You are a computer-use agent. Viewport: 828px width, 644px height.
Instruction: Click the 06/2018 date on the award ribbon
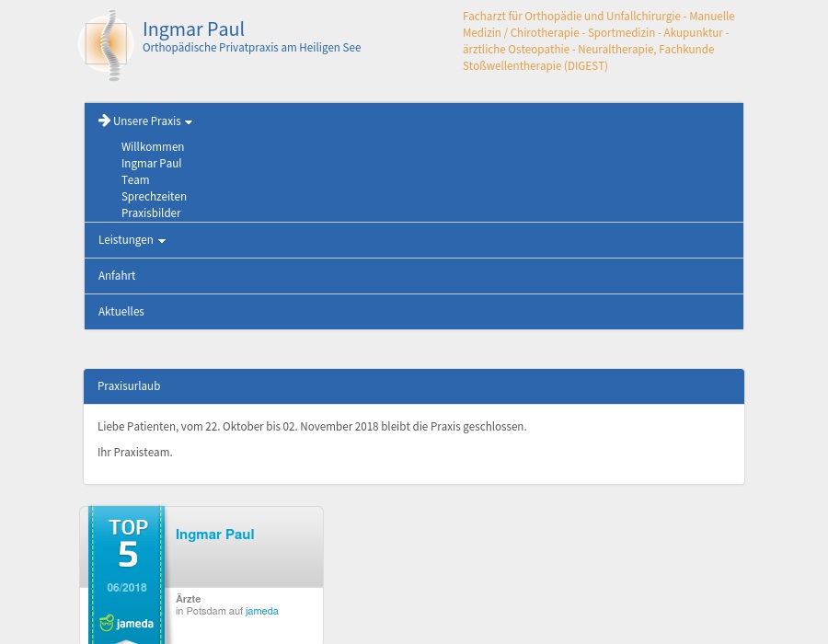point(127,588)
